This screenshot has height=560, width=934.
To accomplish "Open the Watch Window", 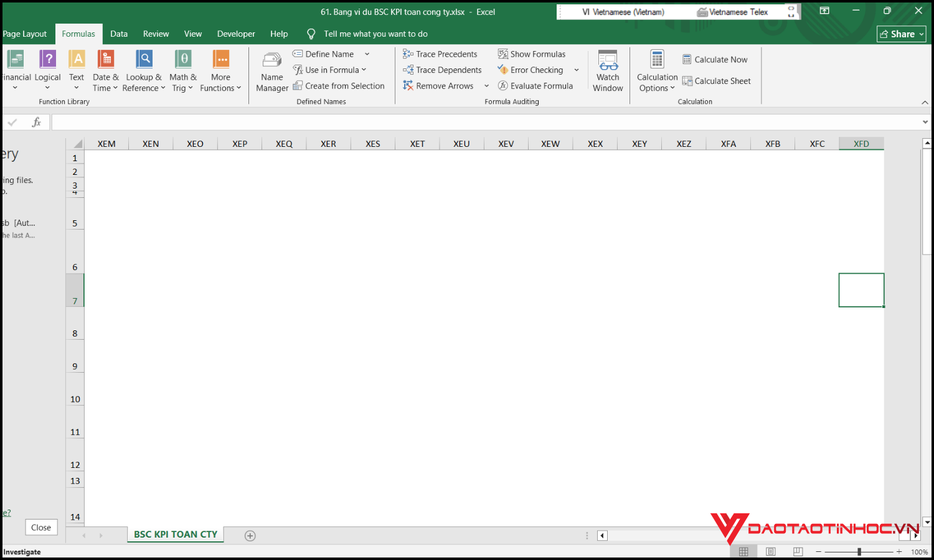I will tap(607, 70).
